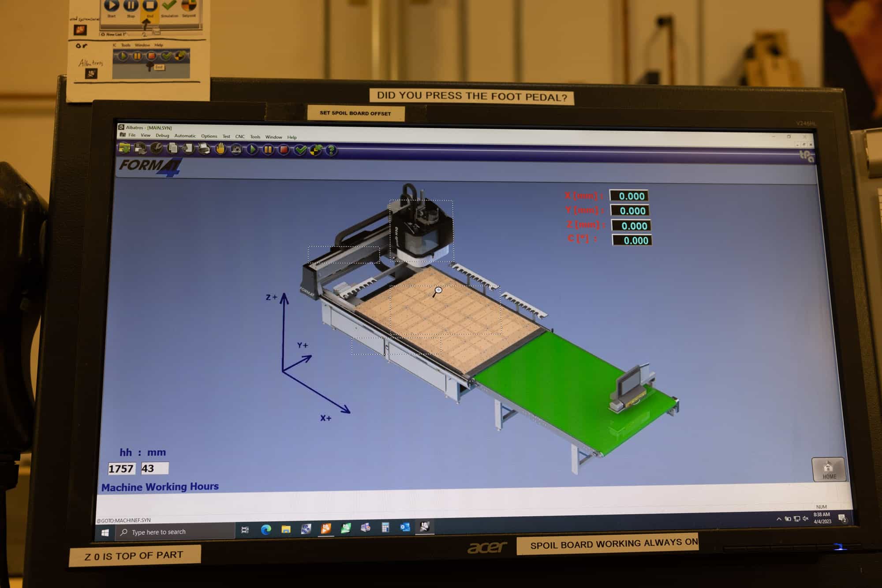Click the X [mm] value field
Viewport: 882px width, 588px height.
(629, 196)
